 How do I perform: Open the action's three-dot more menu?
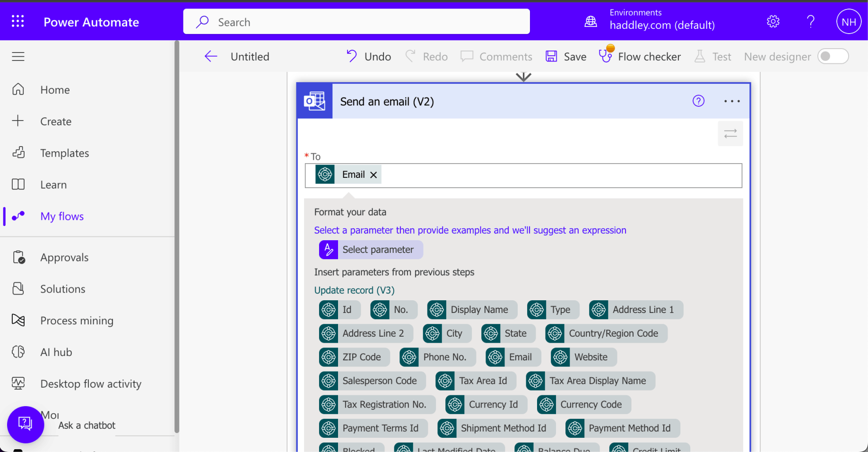coord(732,101)
